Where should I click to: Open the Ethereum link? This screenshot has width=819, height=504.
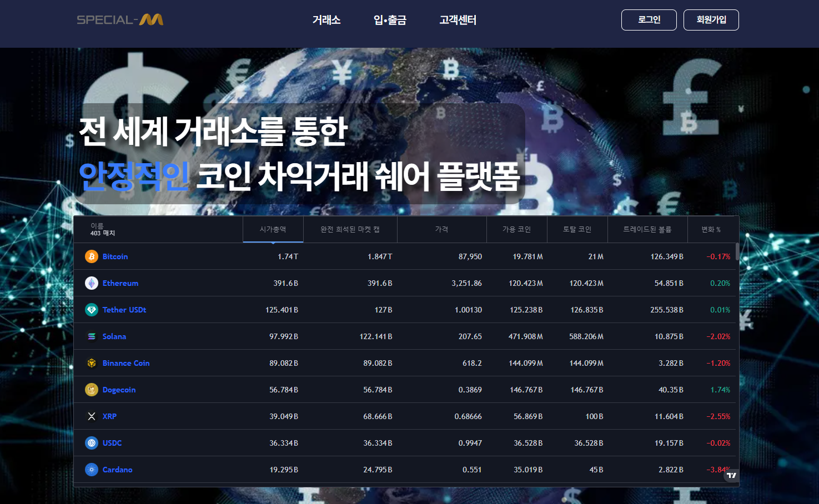[120, 283]
